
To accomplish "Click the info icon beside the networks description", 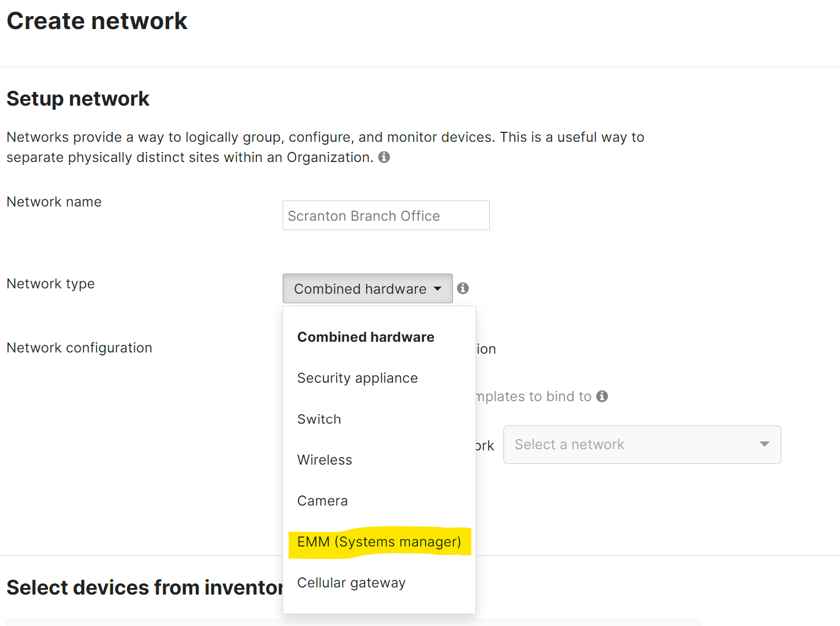I will [x=383, y=157].
